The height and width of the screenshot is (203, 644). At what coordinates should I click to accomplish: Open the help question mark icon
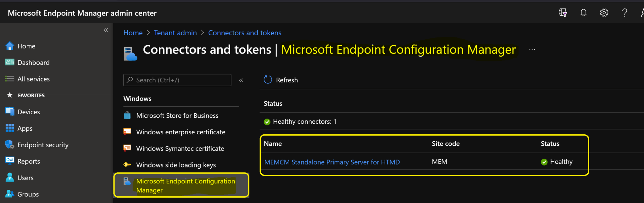pos(625,13)
